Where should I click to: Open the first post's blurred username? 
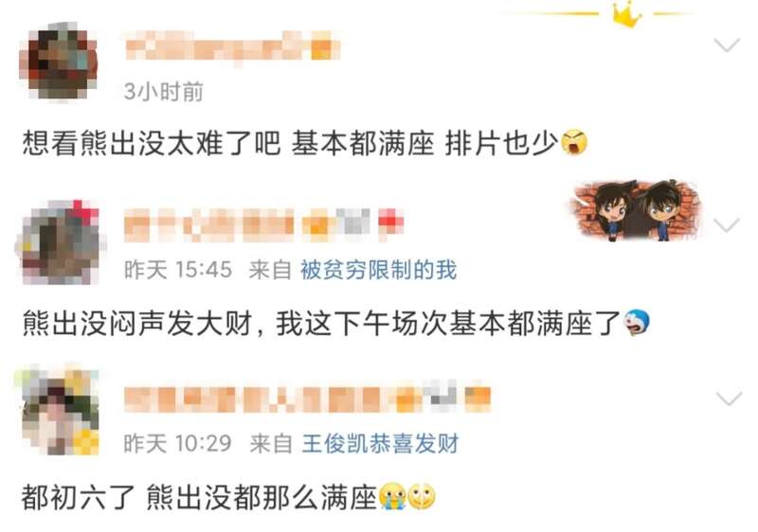click(232, 47)
